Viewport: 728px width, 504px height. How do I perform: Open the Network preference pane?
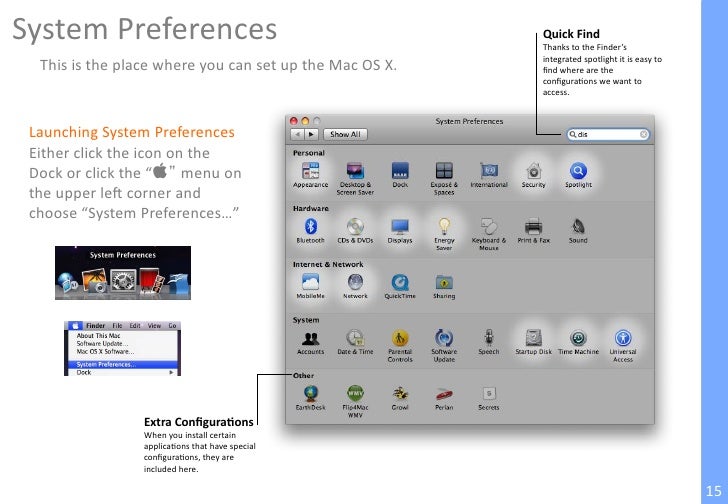(x=355, y=286)
